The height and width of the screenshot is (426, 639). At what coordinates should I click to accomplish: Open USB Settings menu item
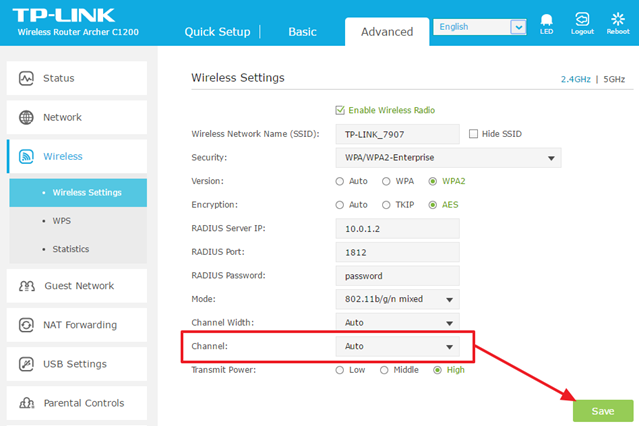point(77,364)
